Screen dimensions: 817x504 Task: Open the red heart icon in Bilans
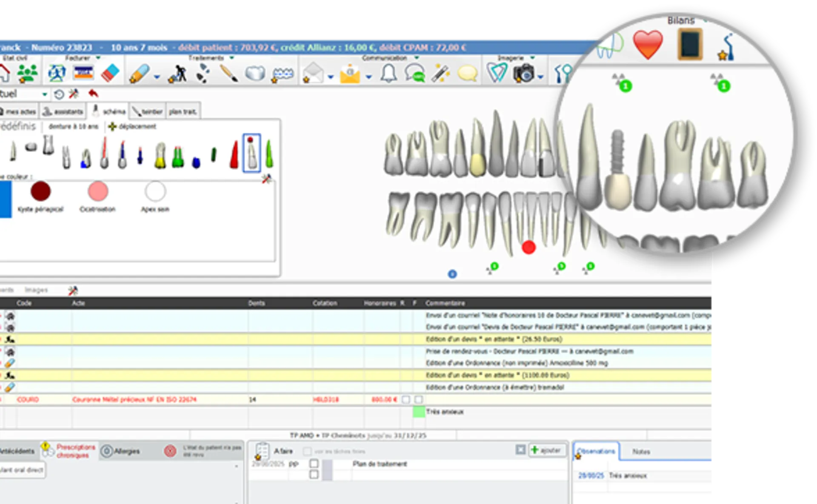[x=648, y=45]
